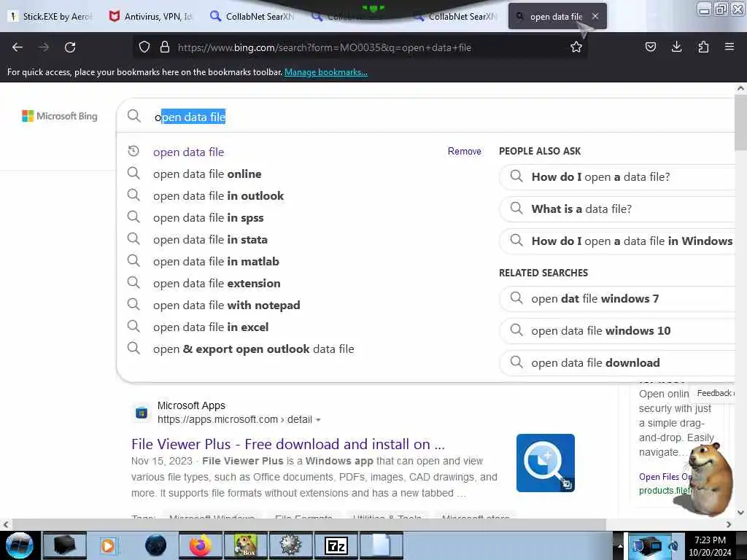The height and width of the screenshot is (560, 747).
Task: Go back with the browser back arrow
Action: pos(18,47)
